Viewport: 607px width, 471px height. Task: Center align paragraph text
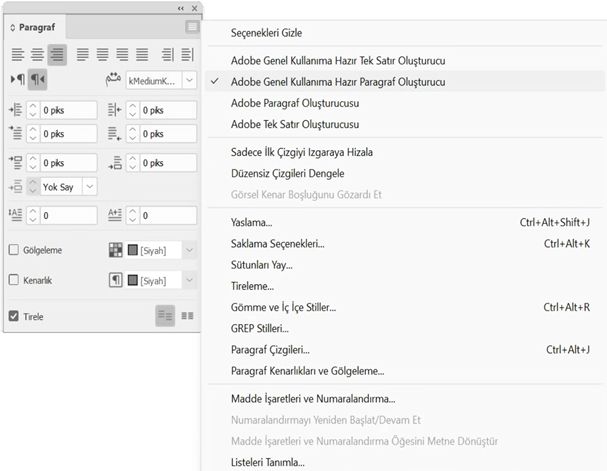point(37,55)
